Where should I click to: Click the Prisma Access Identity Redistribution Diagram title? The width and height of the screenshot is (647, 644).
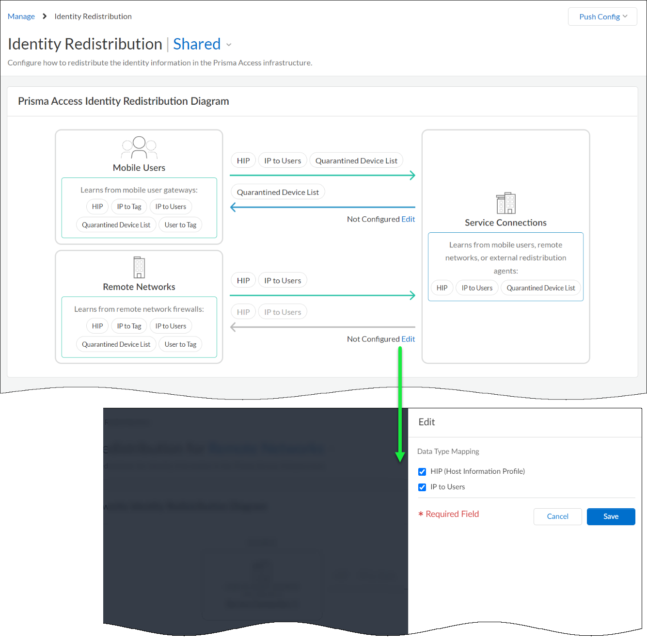pyautogui.click(x=124, y=101)
